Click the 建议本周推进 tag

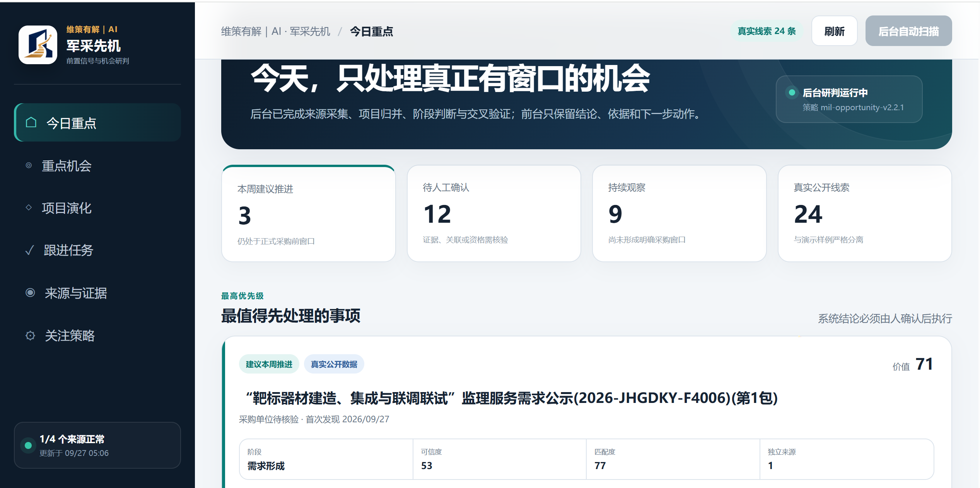tap(269, 364)
